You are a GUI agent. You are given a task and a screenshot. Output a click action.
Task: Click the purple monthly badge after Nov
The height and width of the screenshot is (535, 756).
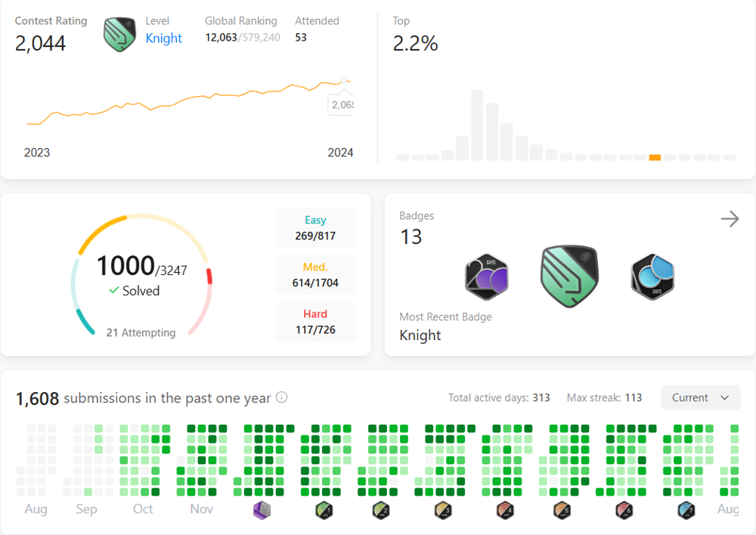point(262,510)
